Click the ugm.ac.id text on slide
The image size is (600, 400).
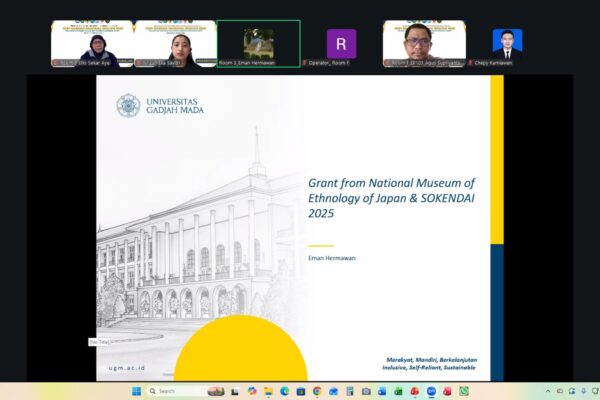coord(127,368)
